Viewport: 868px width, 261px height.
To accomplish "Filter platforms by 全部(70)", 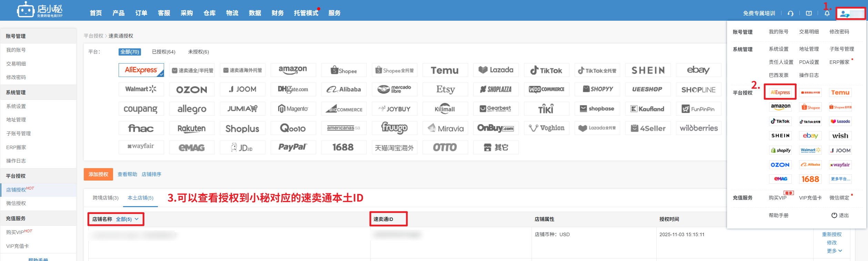I will [x=130, y=52].
